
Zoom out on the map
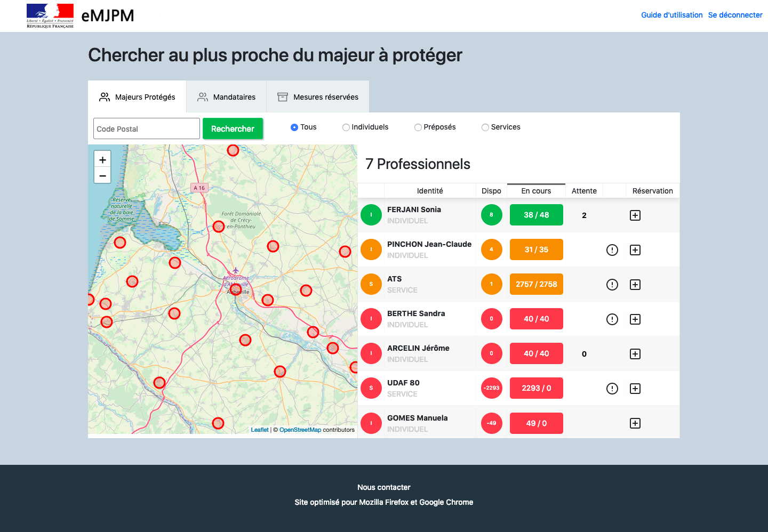coord(102,175)
